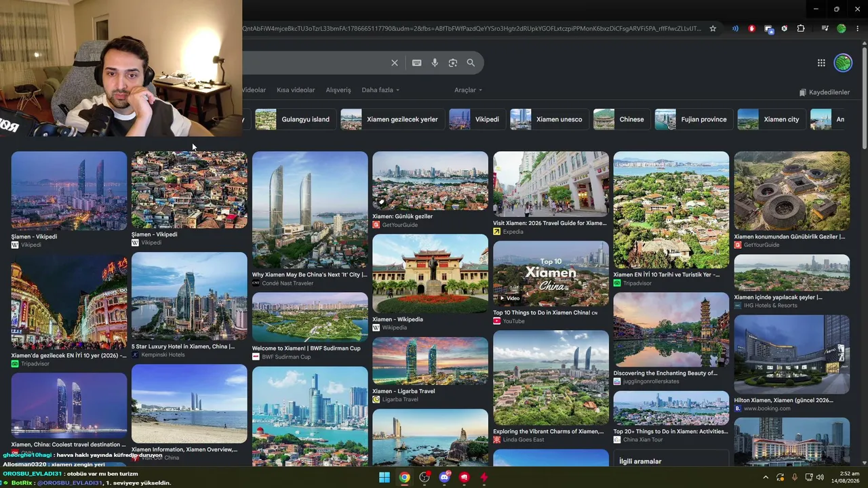
Task: Search by image with Google Lens icon
Action: 453,63
